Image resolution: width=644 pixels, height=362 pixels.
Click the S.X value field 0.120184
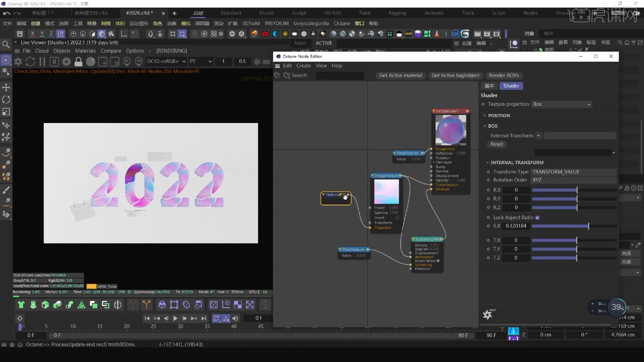coord(516,226)
